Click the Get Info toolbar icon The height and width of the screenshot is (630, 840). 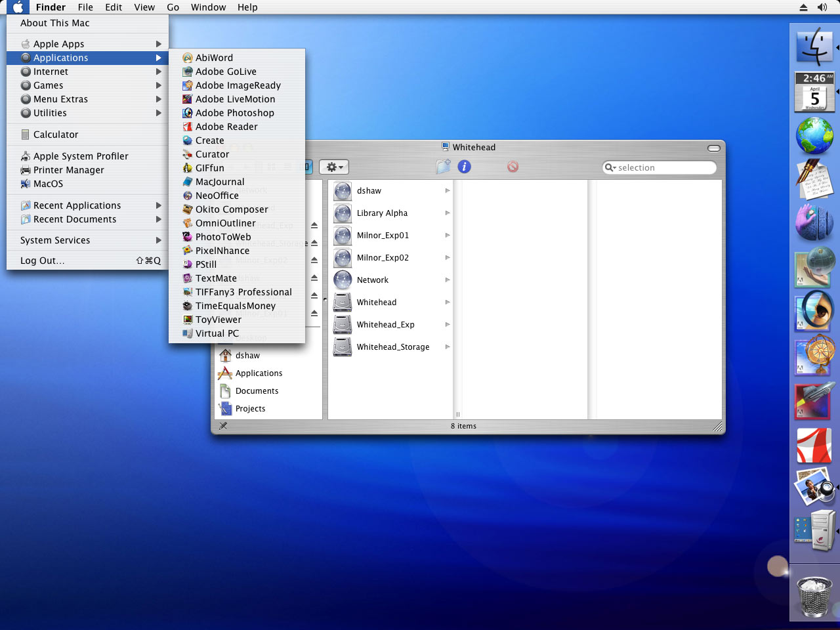click(465, 167)
